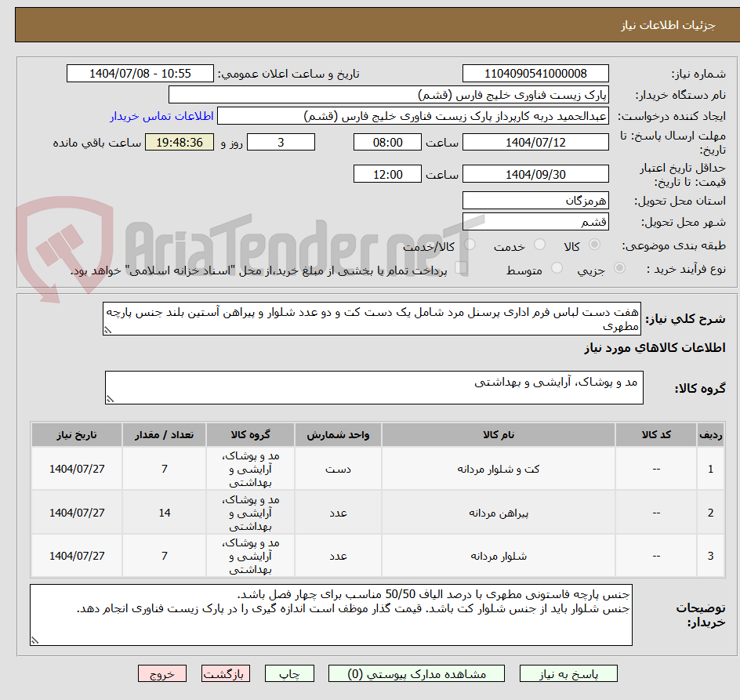
Task: Choose متوسط purchase process type
Action: tap(558, 268)
